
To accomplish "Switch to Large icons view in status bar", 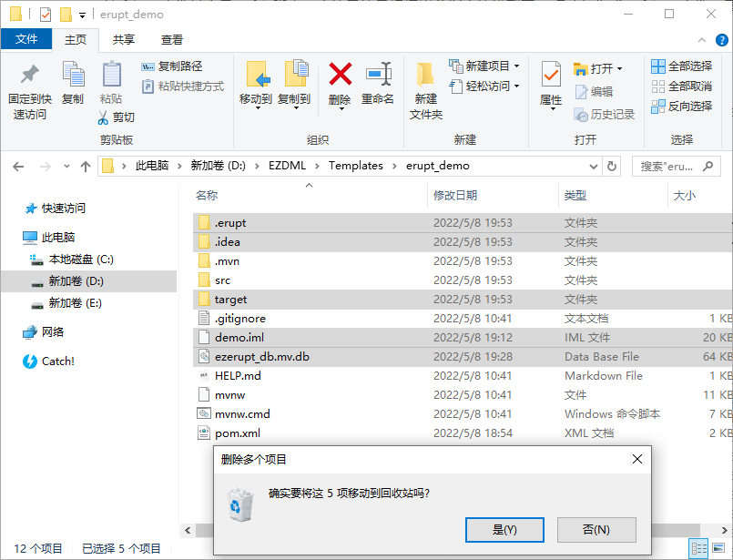I will (x=718, y=547).
